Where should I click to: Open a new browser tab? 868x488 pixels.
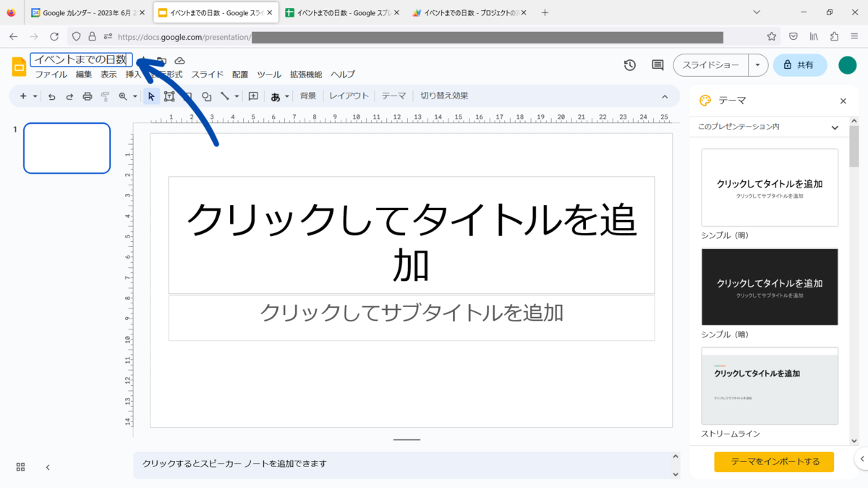click(545, 12)
